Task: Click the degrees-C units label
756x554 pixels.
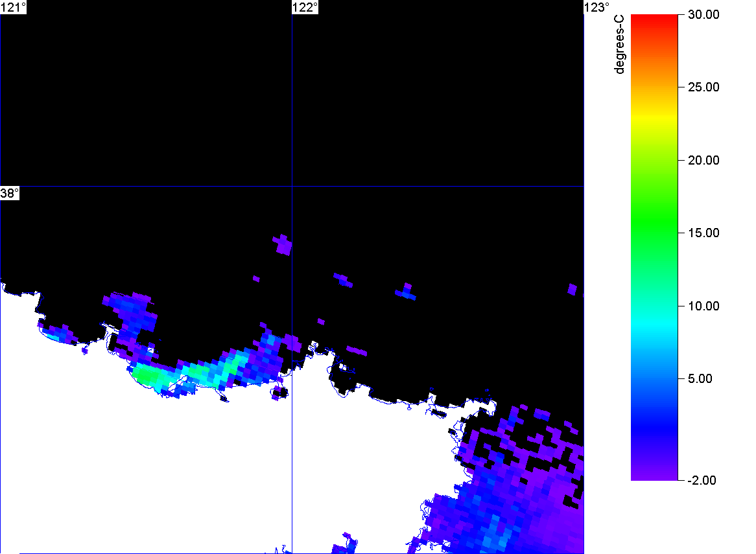Action: [619, 45]
